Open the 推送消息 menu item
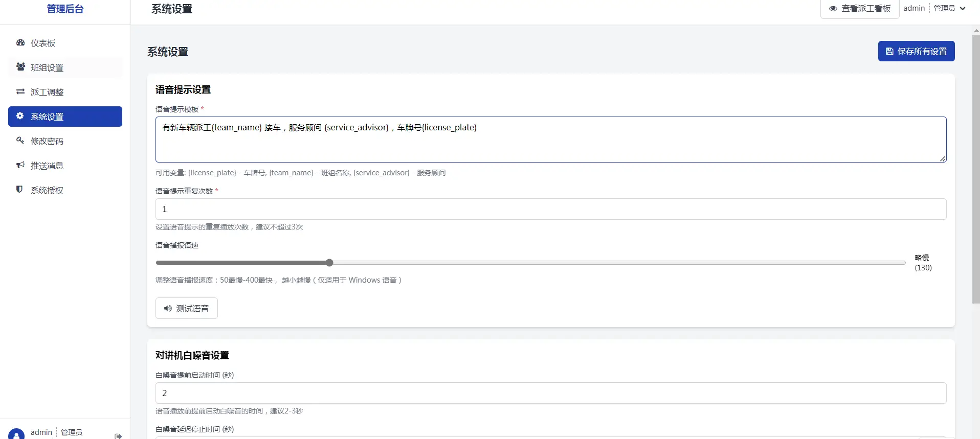This screenshot has width=980, height=439. pyautogui.click(x=47, y=166)
